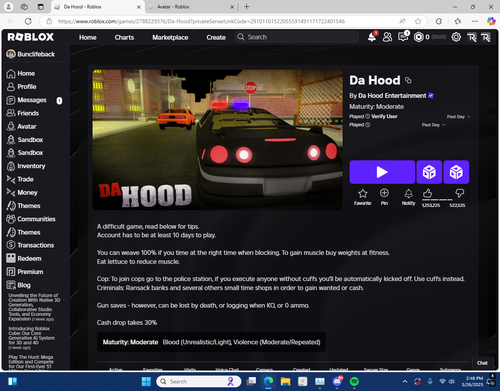Open File Explorer from the taskbar
Viewport: 500px width, 391px height.
coord(285,381)
